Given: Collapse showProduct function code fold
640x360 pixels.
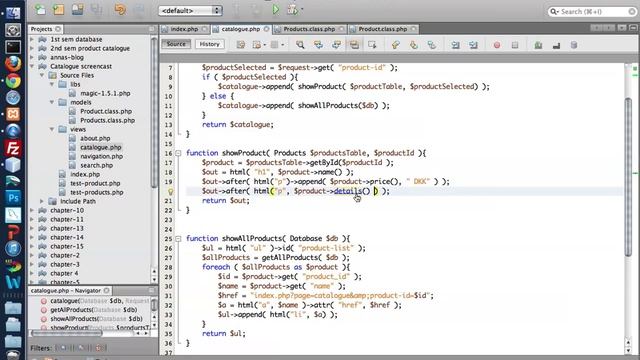Looking at the screenshot, I should [178, 153].
